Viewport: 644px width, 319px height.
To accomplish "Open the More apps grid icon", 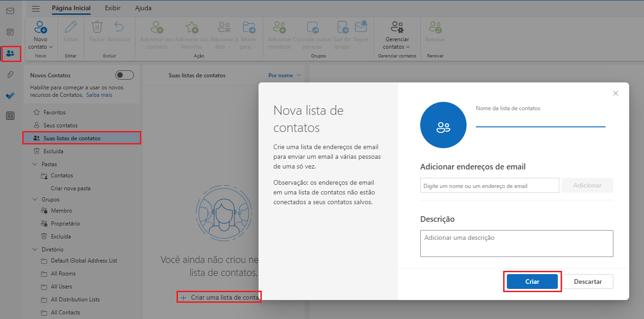I will [x=10, y=116].
